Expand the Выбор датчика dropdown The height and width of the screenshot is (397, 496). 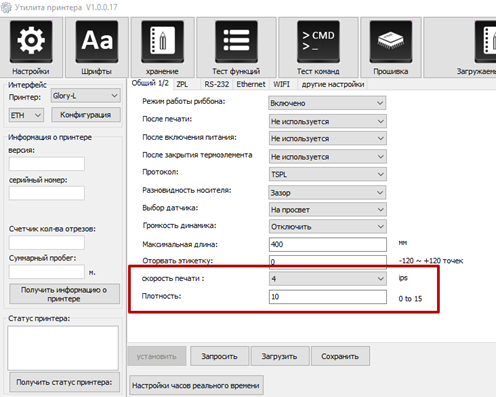click(x=328, y=209)
